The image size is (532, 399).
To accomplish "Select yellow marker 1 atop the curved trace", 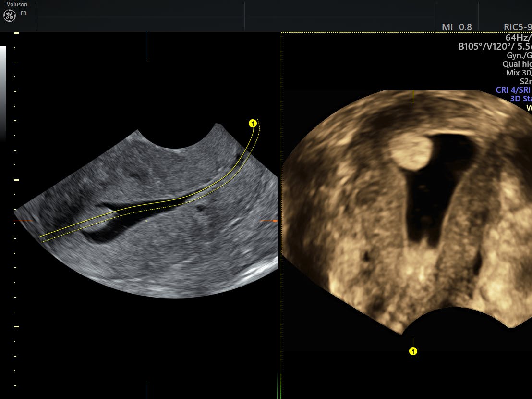I will pos(253,124).
